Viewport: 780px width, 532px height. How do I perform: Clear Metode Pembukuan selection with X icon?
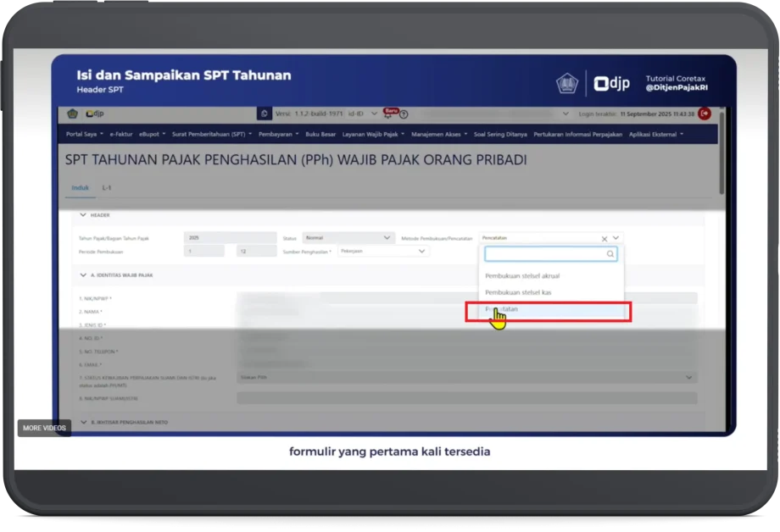604,239
